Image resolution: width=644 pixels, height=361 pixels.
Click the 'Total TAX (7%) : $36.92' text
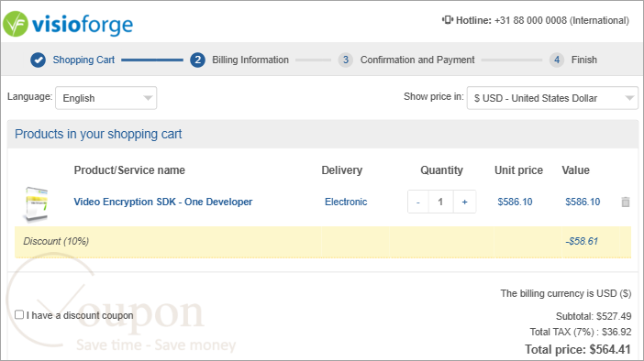coord(581,332)
